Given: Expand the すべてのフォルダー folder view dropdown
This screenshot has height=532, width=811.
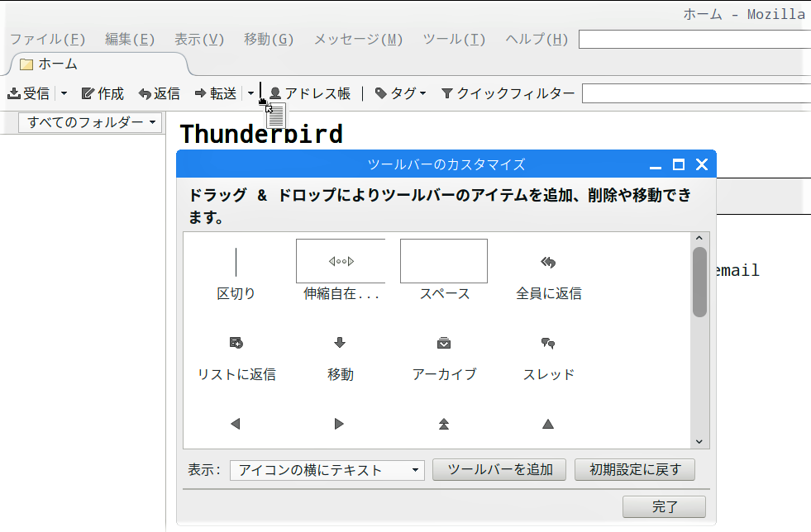Looking at the screenshot, I should (90, 122).
